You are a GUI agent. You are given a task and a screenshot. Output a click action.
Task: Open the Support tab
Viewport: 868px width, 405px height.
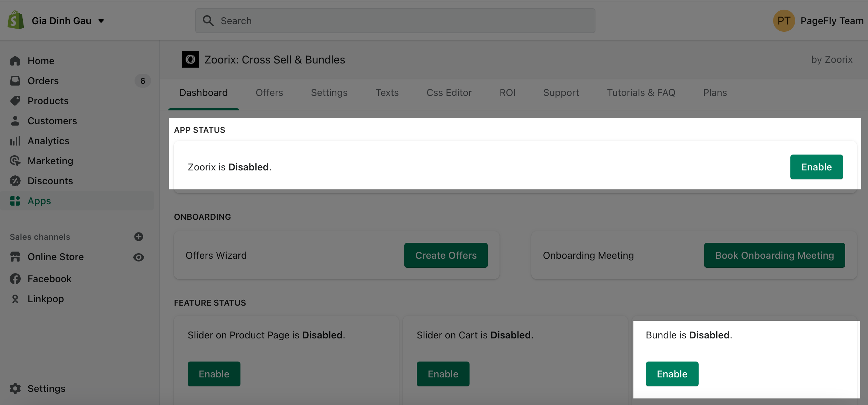pos(561,92)
